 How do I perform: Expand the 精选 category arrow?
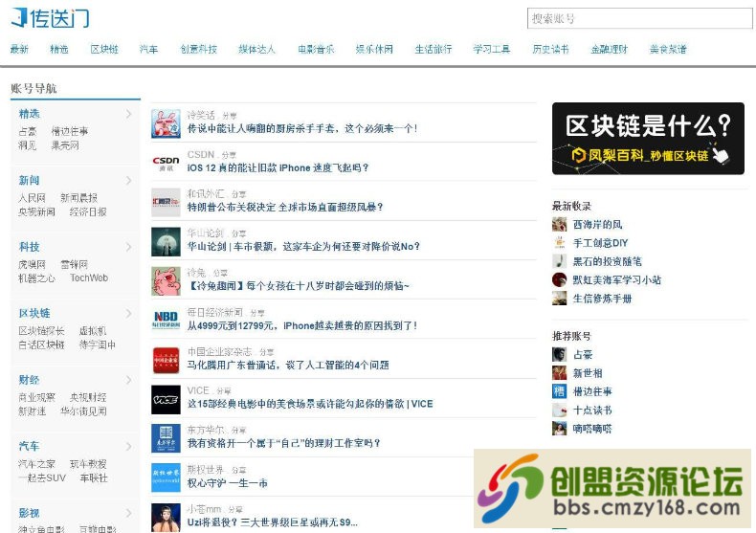129,114
